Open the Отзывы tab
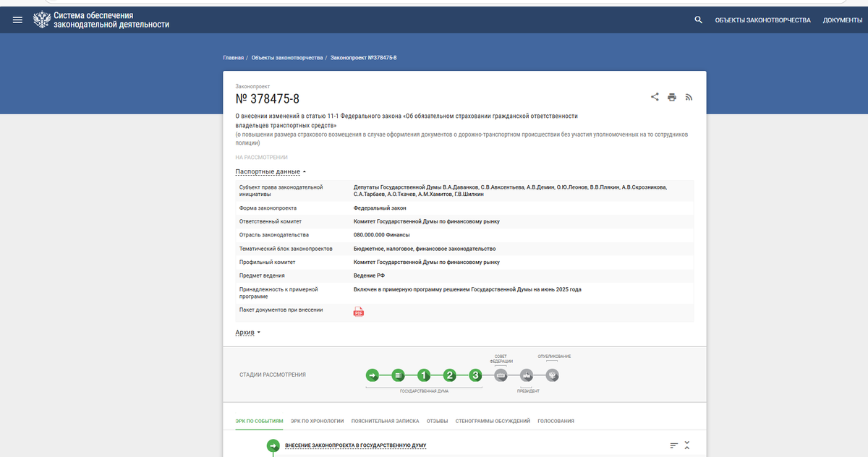The width and height of the screenshot is (868, 457). point(437,421)
